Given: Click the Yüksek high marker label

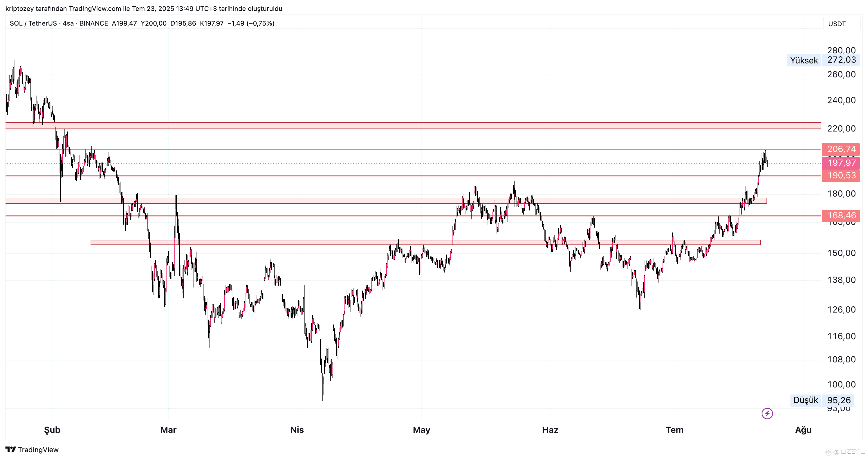Looking at the screenshot, I should (x=804, y=60).
